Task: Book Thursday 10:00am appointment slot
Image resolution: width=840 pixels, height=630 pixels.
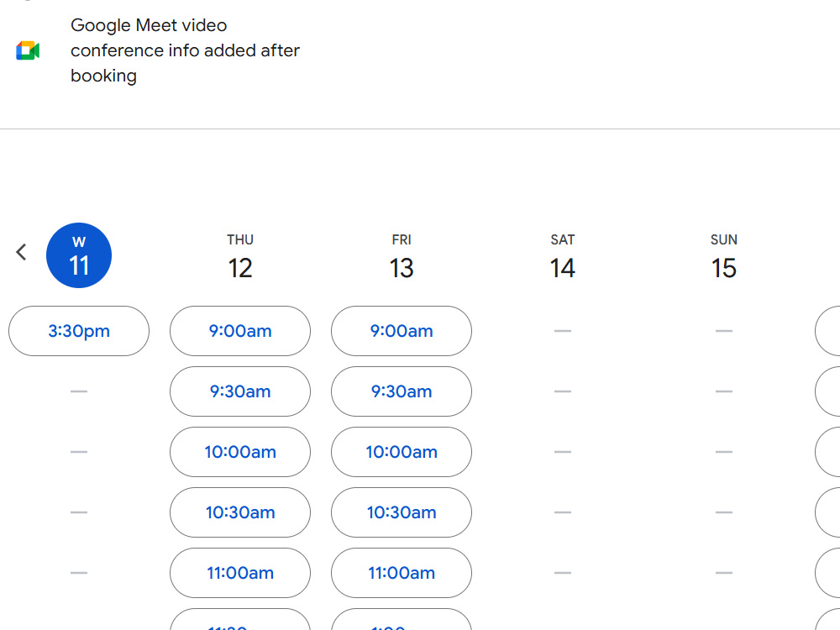Action: click(240, 452)
